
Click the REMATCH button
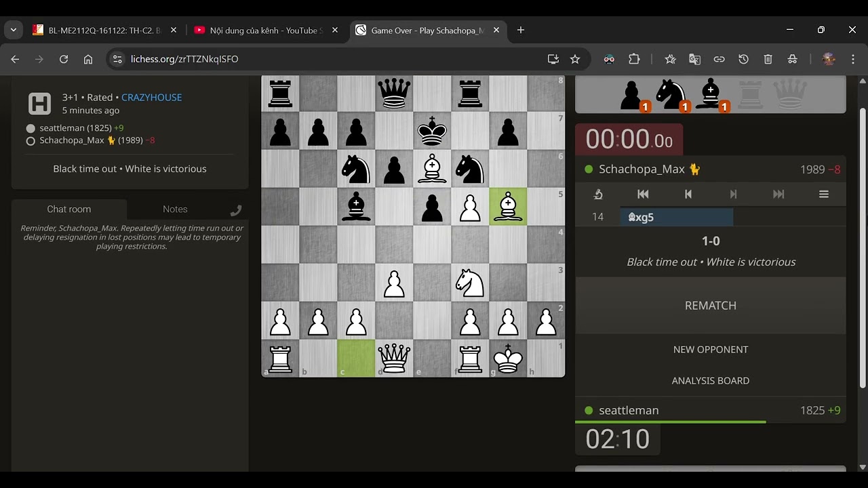click(711, 306)
